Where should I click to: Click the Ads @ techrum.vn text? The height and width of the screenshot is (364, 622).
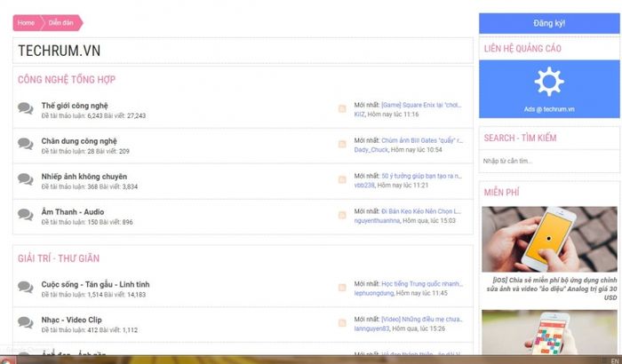(549, 109)
